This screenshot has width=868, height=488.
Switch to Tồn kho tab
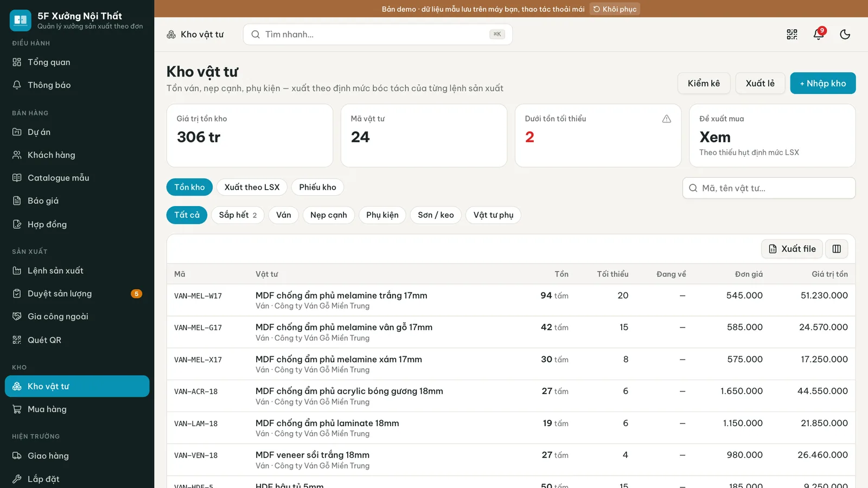pos(189,187)
